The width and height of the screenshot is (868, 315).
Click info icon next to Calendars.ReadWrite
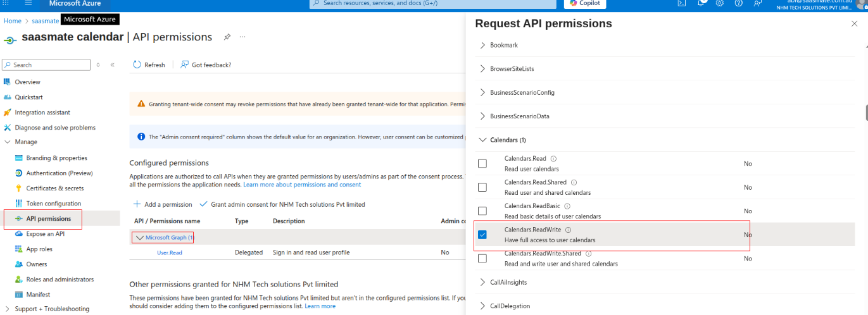(x=568, y=230)
